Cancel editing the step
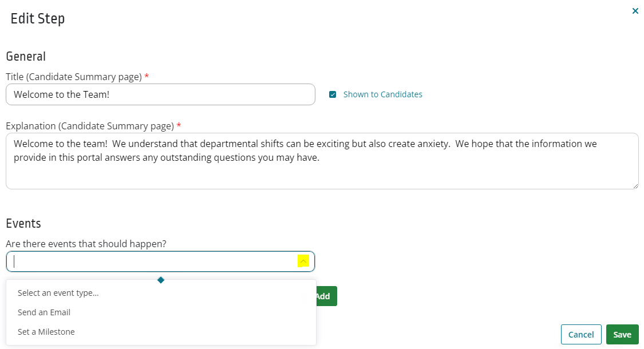644x349 pixels. tap(581, 335)
